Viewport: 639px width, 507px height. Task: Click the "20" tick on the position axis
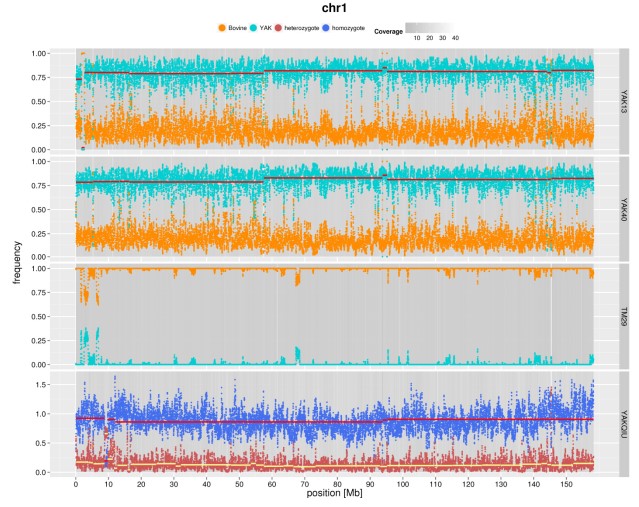click(x=141, y=484)
